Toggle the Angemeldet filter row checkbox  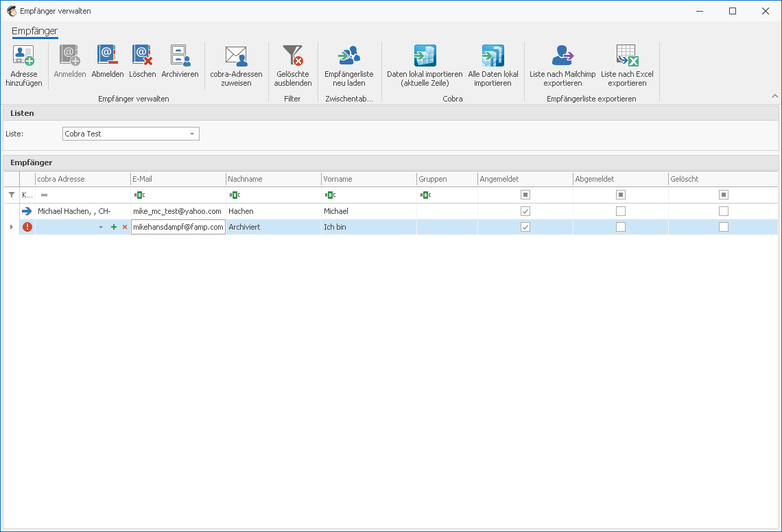point(525,195)
